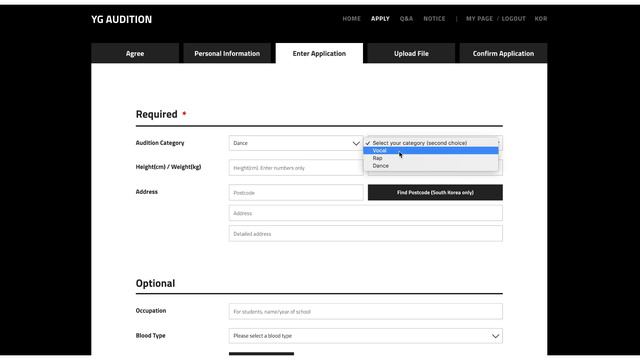Click the YG AUDITION logo
The width and height of the screenshot is (640, 360).
(121, 19)
